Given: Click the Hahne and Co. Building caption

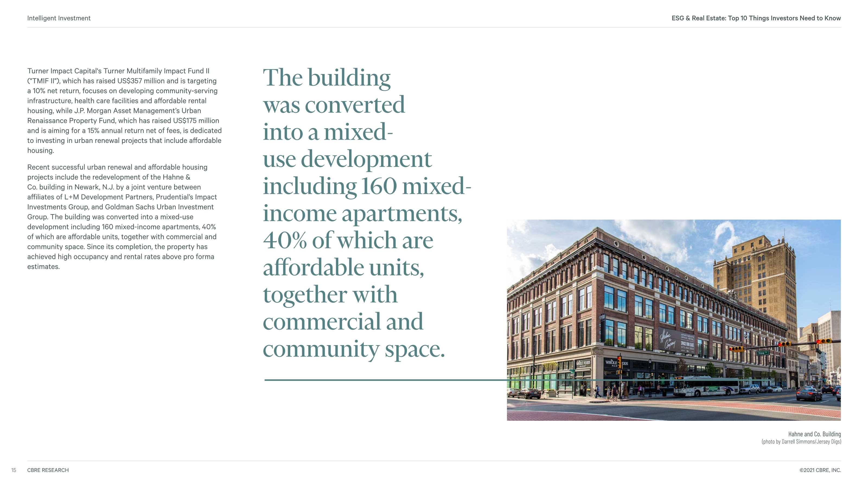Looking at the screenshot, I should pos(814,434).
